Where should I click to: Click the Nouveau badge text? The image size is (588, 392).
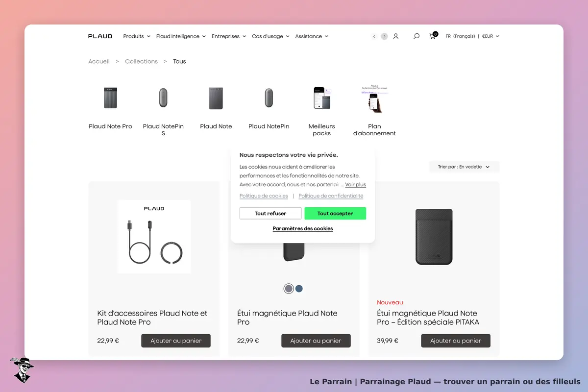pyautogui.click(x=390, y=302)
